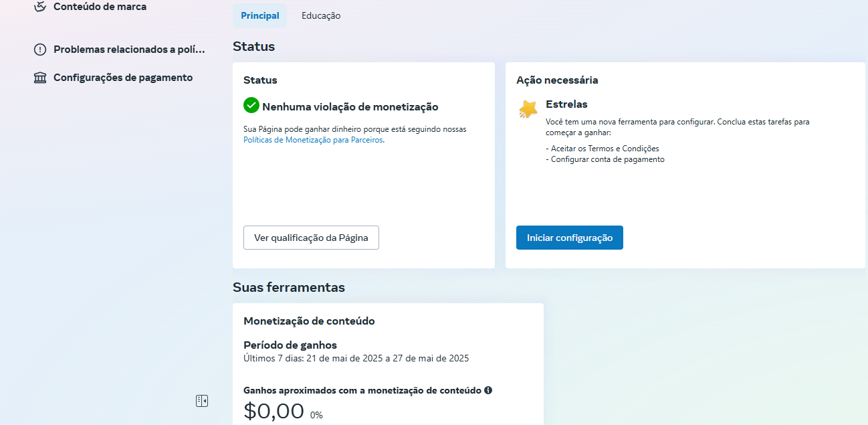Select Conteúdo de marca in the sidebar
868x425 pixels.
coord(99,6)
